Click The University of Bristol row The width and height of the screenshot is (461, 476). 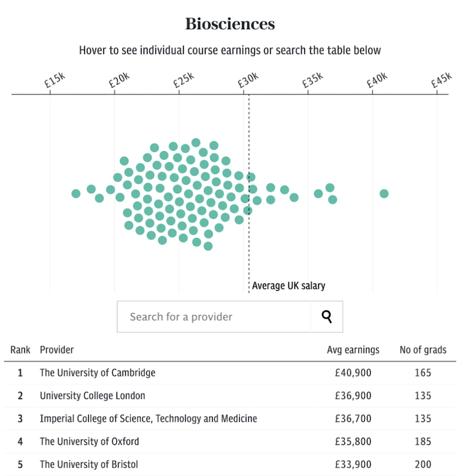230,465
